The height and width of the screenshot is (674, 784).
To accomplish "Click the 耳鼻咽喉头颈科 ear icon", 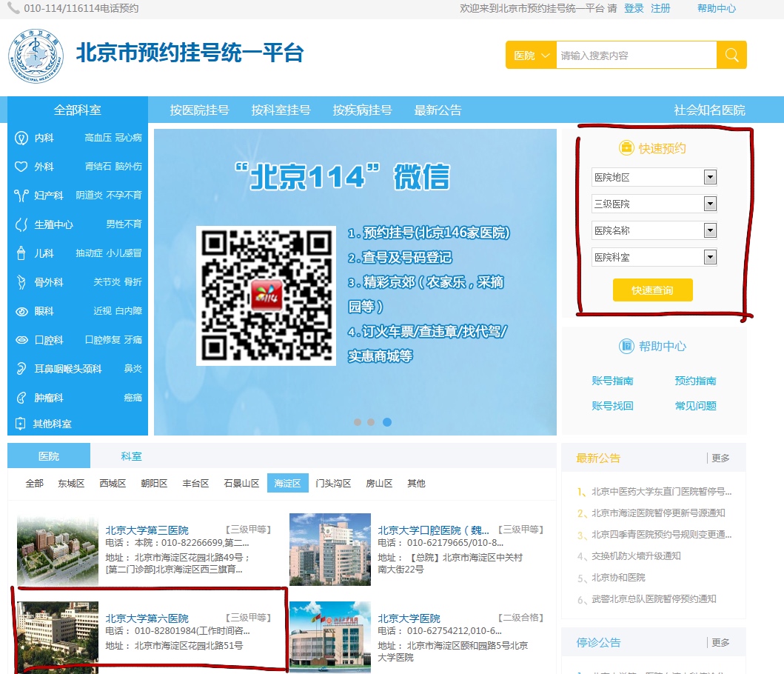I will point(21,369).
